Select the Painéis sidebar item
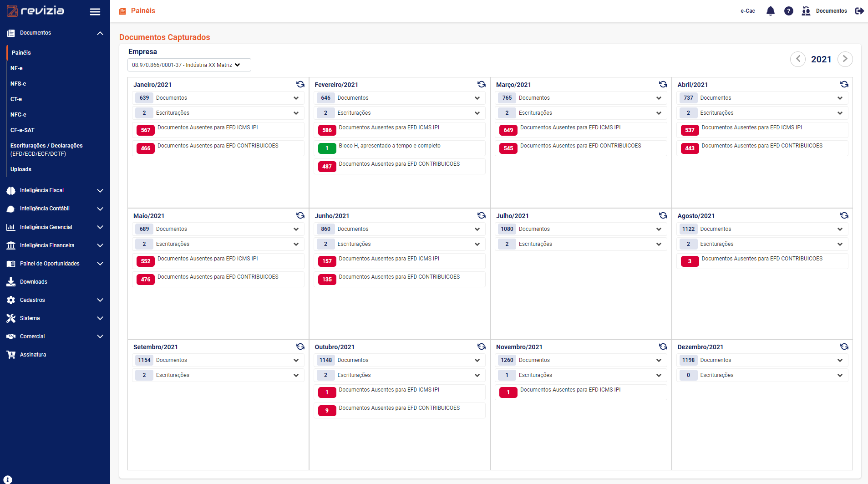Screen dimensions: 868x484 coord(21,53)
